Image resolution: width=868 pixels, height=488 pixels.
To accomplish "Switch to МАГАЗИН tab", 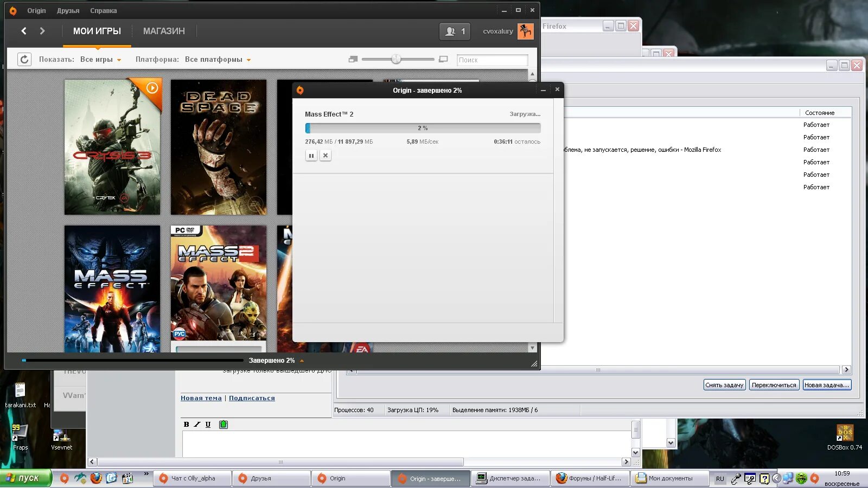I will pyautogui.click(x=164, y=31).
